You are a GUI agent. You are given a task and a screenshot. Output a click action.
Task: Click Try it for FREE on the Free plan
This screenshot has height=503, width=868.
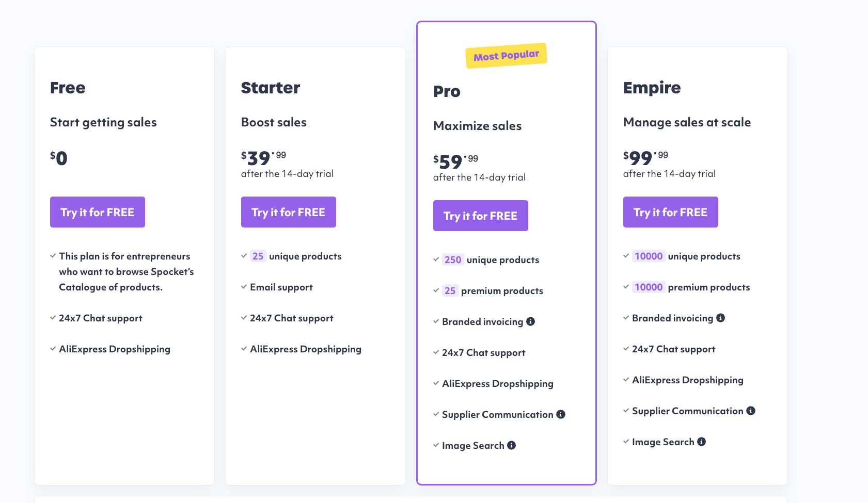[x=97, y=212]
